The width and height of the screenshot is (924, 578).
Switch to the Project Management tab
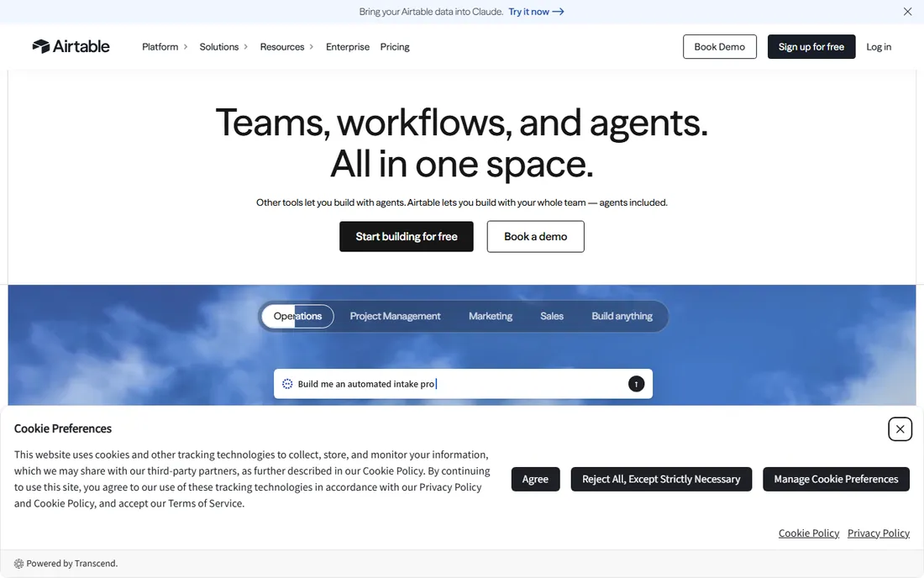395,317
